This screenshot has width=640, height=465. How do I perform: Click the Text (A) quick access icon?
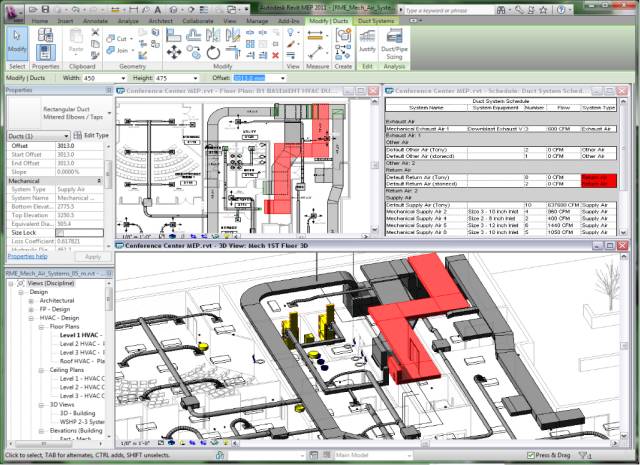click(157, 10)
